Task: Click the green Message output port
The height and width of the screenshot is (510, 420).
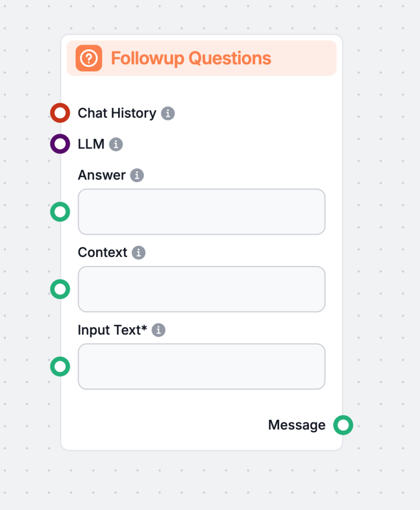Action: (343, 425)
